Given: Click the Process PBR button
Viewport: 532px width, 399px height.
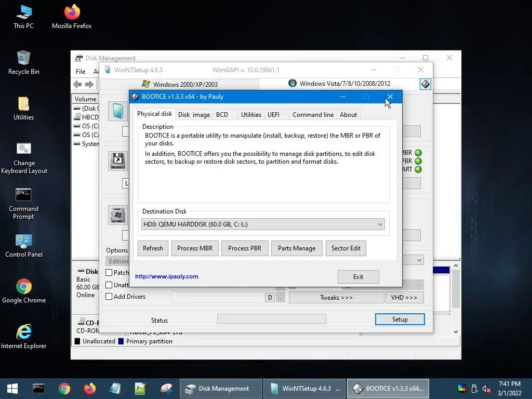Looking at the screenshot, I should coord(245,248).
